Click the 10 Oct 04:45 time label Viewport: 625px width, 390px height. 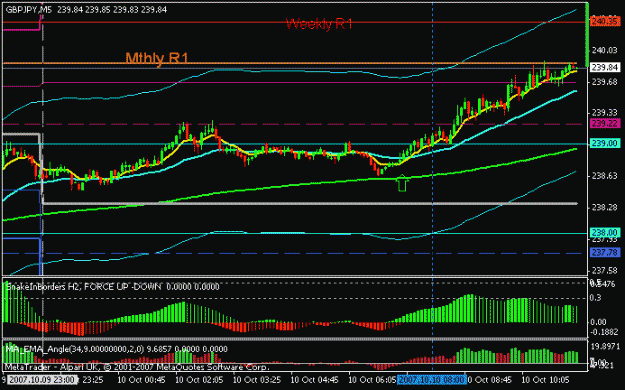tap(315, 380)
